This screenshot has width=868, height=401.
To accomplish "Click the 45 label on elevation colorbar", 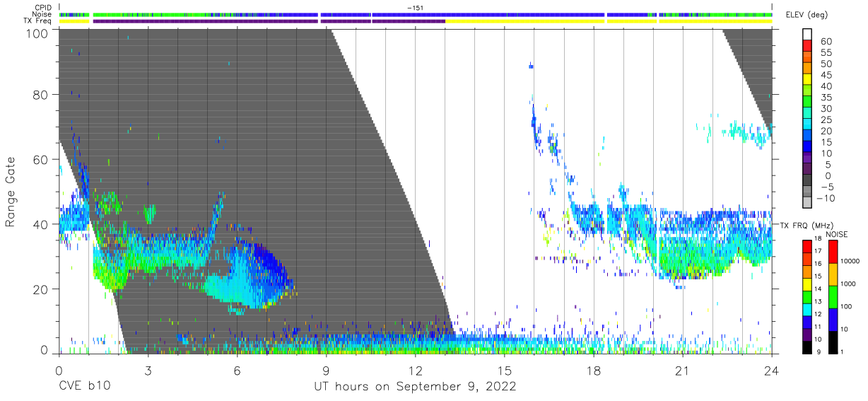I will [x=826, y=75].
